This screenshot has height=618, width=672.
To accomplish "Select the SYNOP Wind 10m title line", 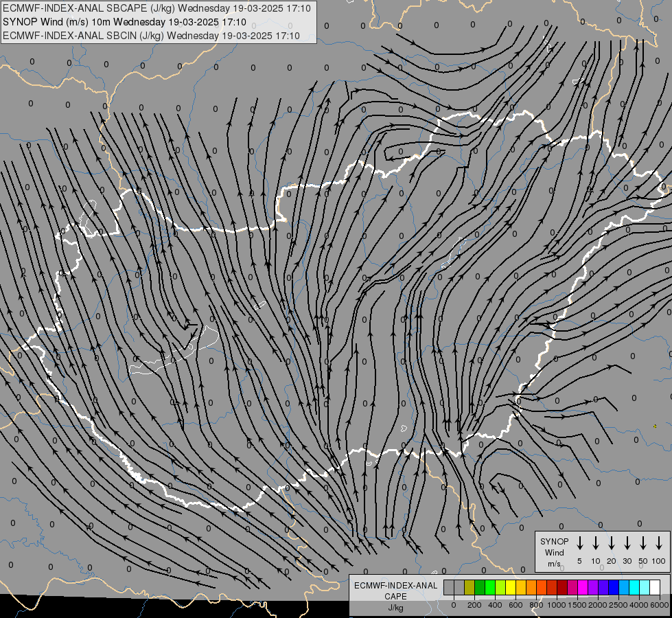I will [124, 22].
